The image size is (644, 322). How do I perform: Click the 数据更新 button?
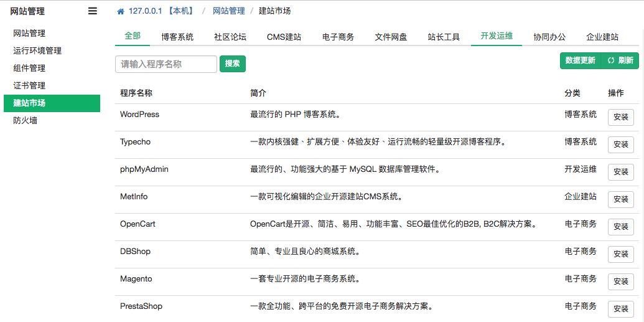coord(581,60)
